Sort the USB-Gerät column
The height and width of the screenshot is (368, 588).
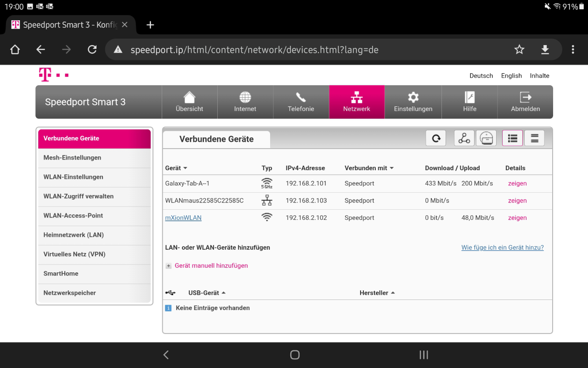[x=224, y=293]
